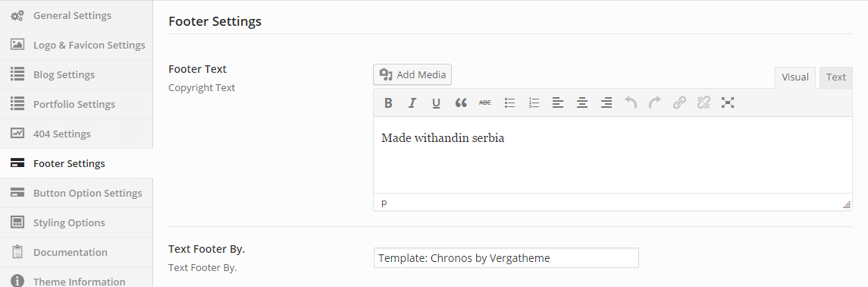868x287 pixels.
Task: Switch editor to the Text tab
Action: pos(836,77)
